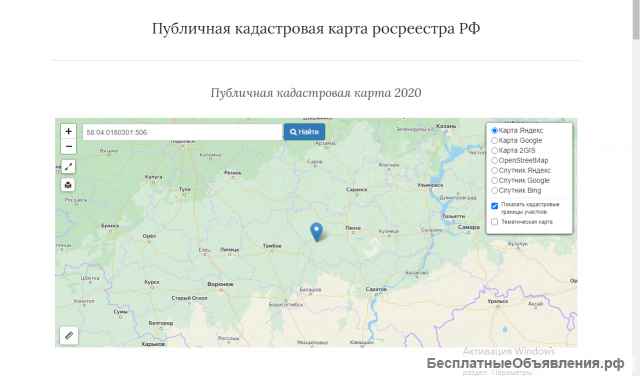Viewport: 640px width, 376px height.
Task: Click Пенза city label on map
Action: [353, 228]
